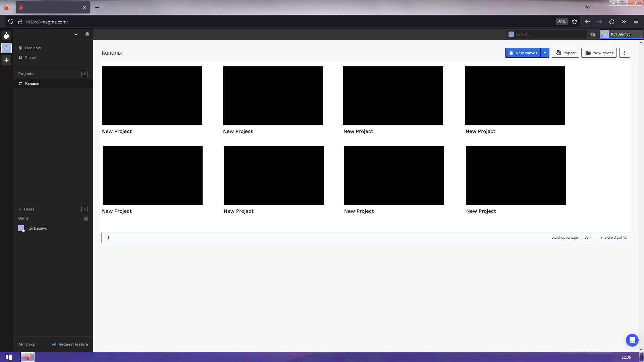Open the first New Project thumbnail

coord(152,96)
